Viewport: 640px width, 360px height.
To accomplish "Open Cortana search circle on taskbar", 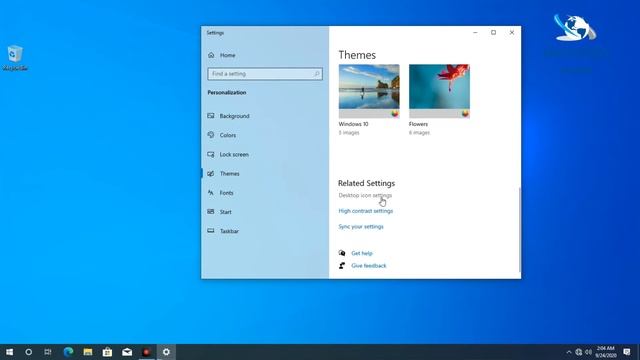I will click(29, 352).
